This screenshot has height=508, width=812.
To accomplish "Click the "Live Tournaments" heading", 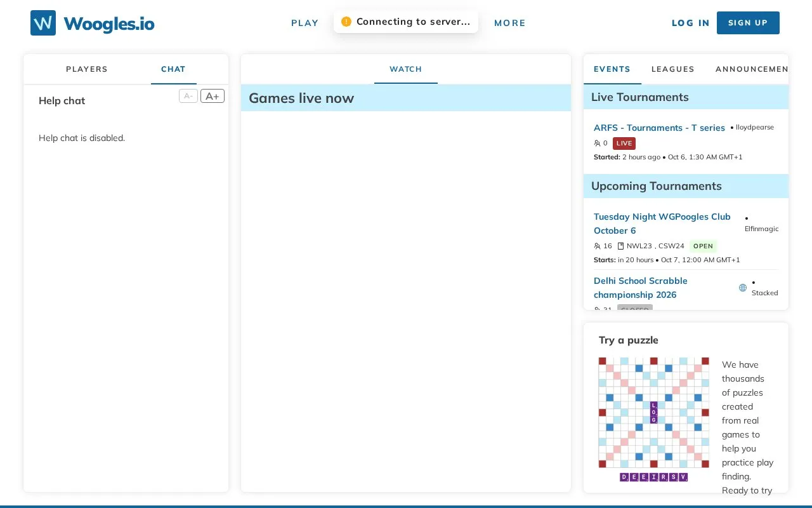I will pos(640,97).
